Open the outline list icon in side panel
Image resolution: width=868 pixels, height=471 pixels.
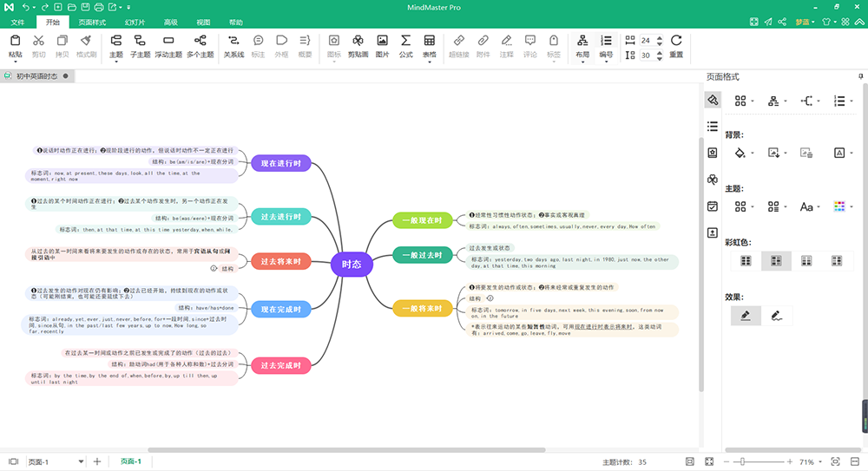point(713,126)
